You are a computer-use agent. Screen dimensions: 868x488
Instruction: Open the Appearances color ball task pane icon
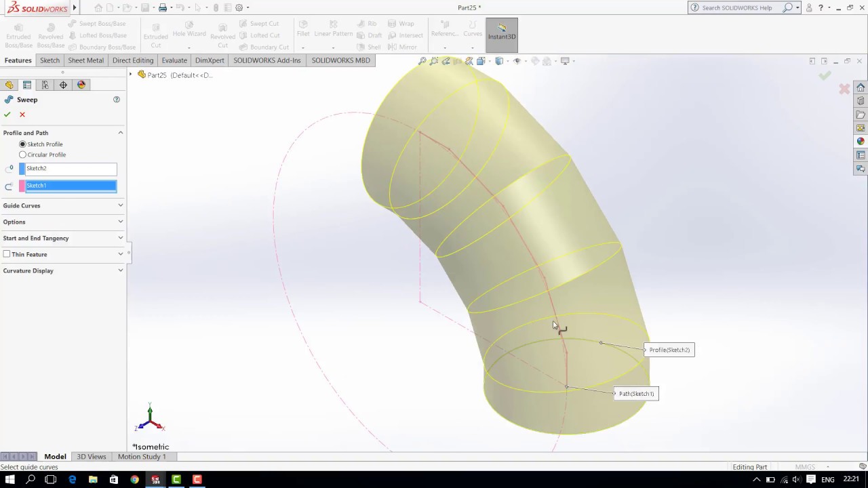click(861, 142)
